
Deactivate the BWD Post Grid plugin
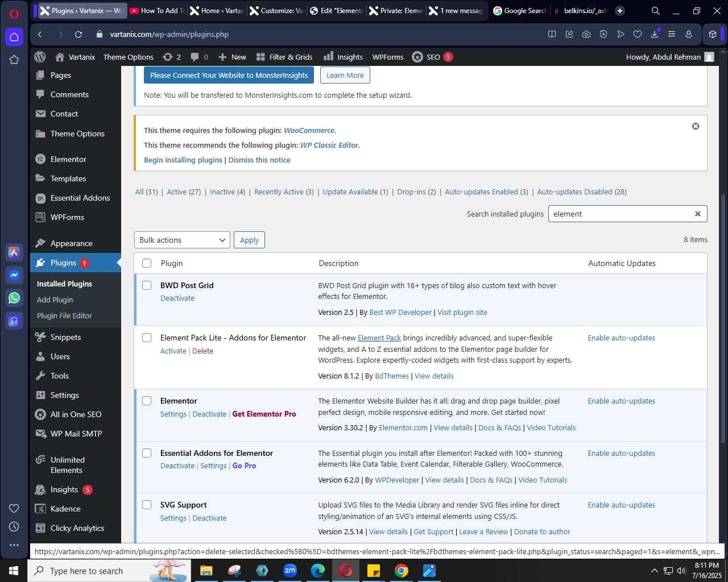[x=177, y=298]
